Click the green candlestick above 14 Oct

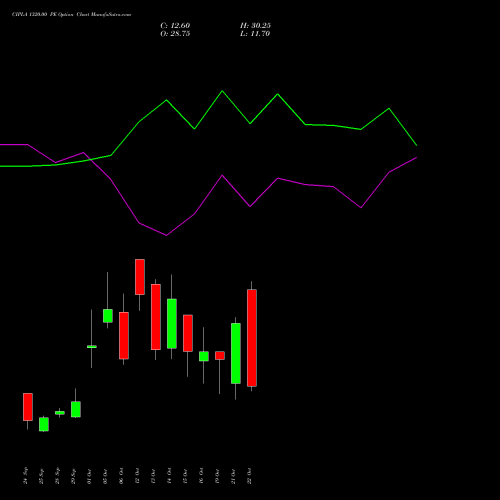172,323
